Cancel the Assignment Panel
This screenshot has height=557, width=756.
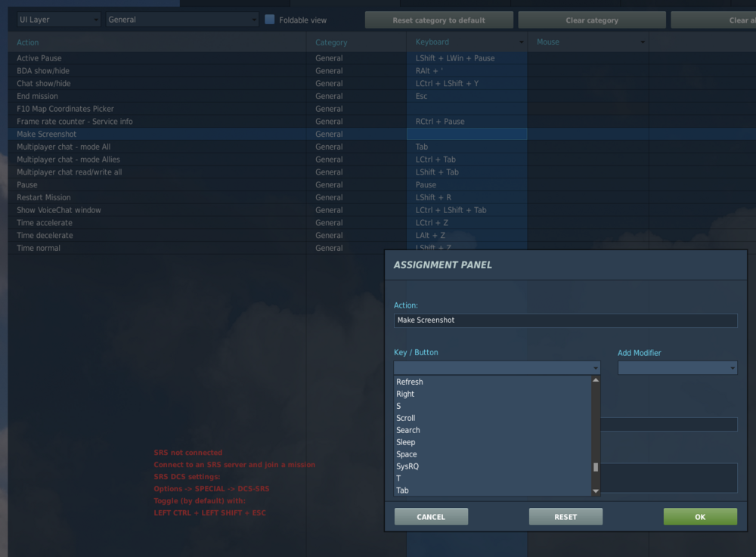[x=431, y=516]
